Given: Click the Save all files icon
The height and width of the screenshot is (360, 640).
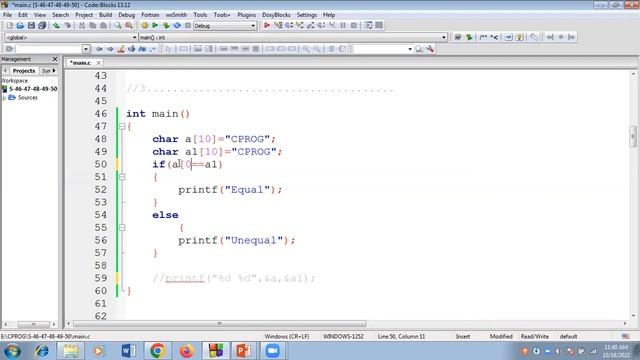Looking at the screenshot, I should 42,25.
